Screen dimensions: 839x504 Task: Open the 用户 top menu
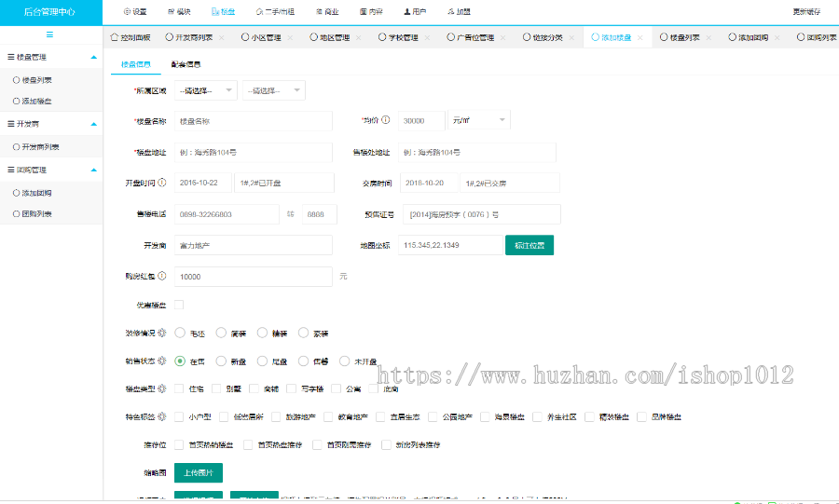[415, 12]
